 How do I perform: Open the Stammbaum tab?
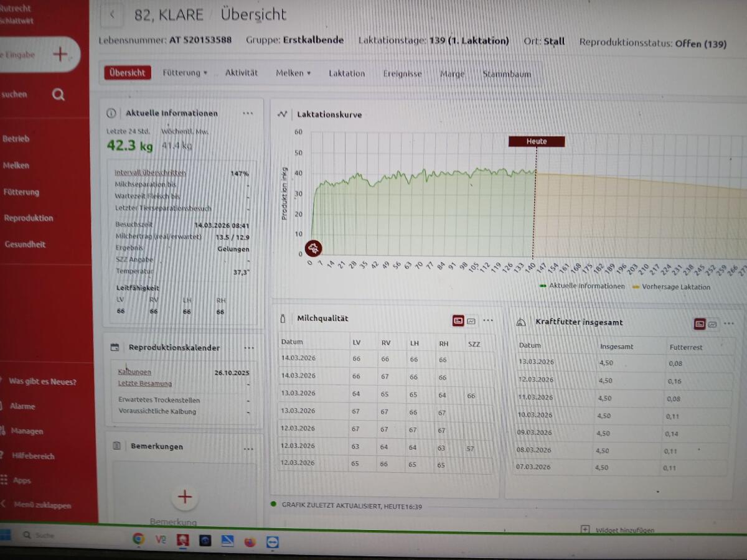(507, 74)
